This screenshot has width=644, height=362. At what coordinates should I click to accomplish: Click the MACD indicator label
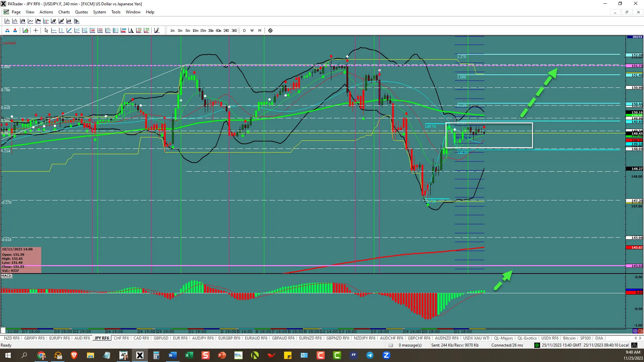click(x=6, y=276)
